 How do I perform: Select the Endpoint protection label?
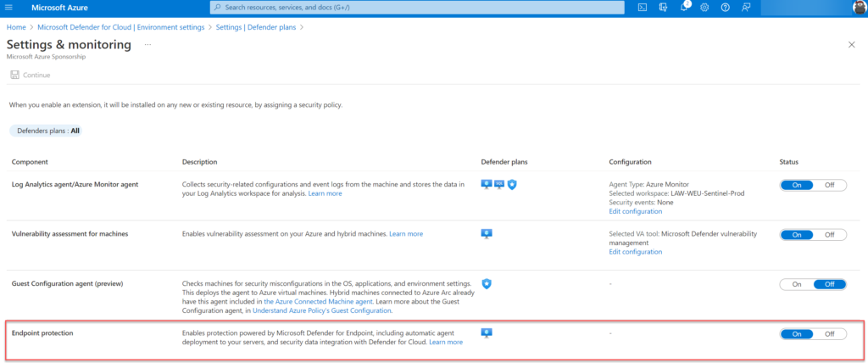pos(42,333)
